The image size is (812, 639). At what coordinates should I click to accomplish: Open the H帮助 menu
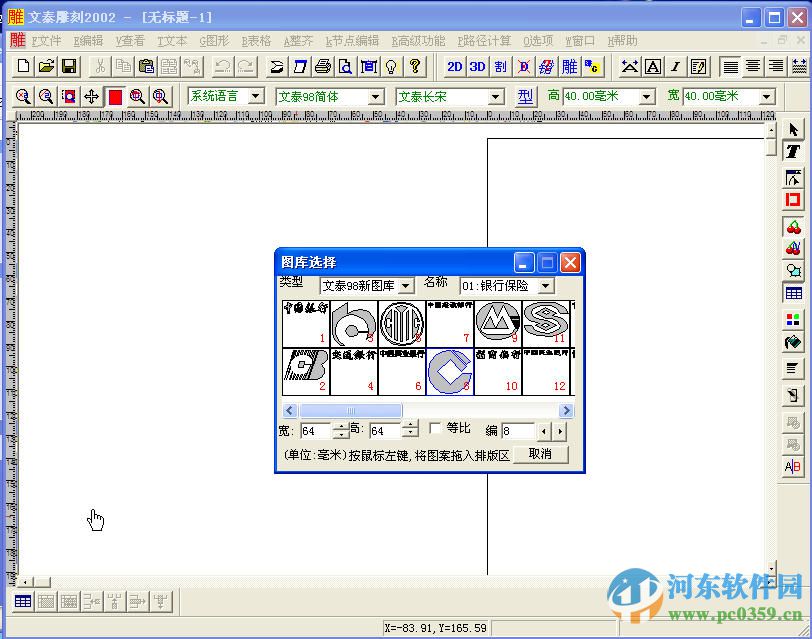(x=622, y=41)
